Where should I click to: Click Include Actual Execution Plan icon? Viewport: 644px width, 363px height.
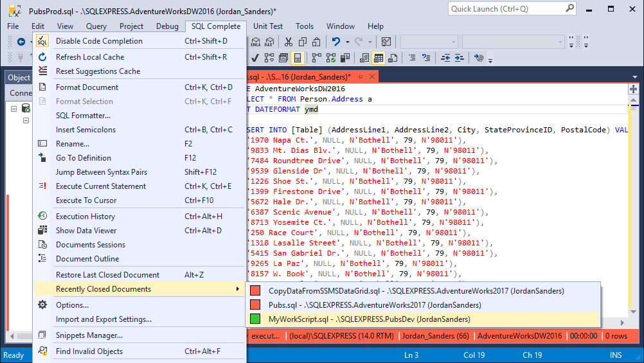(x=317, y=58)
